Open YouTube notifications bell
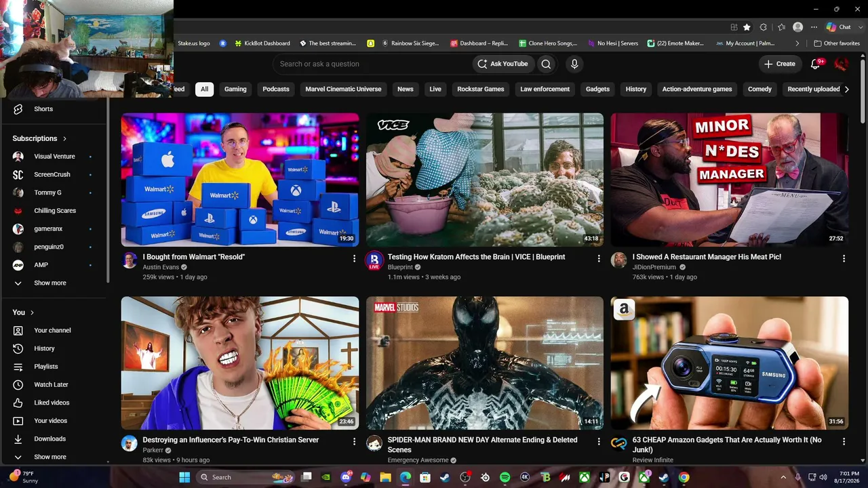This screenshot has height=488, width=868. [x=816, y=64]
